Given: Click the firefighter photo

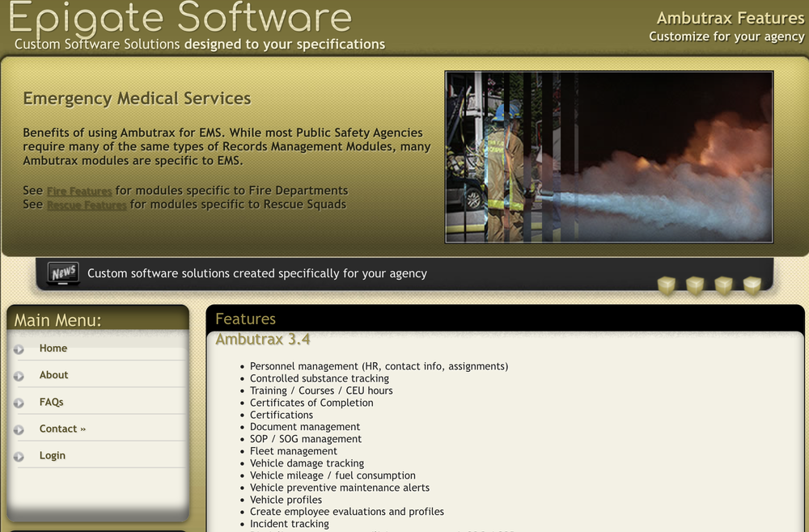Looking at the screenshot, I should pyautogui.click(x=608, y=157).
